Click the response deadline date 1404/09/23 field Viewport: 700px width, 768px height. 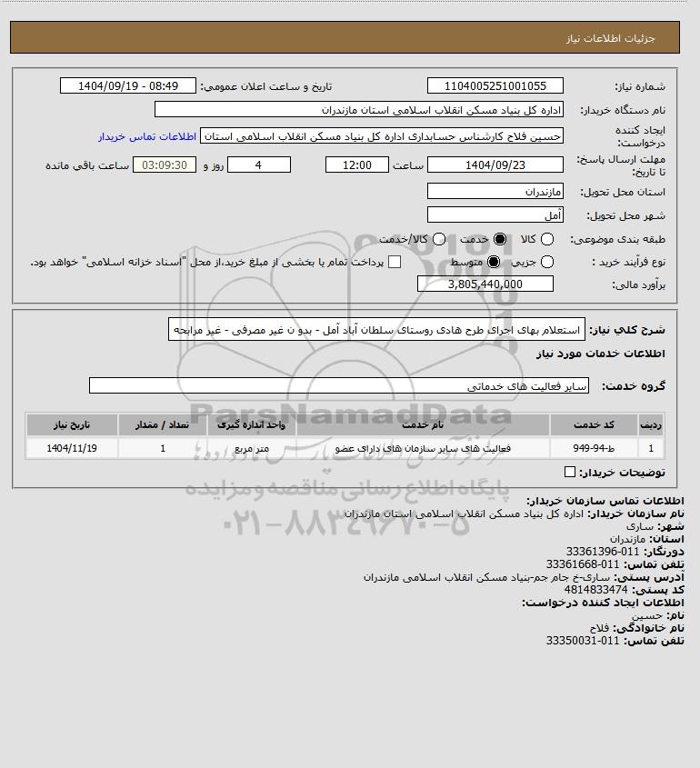click(495, 165)
